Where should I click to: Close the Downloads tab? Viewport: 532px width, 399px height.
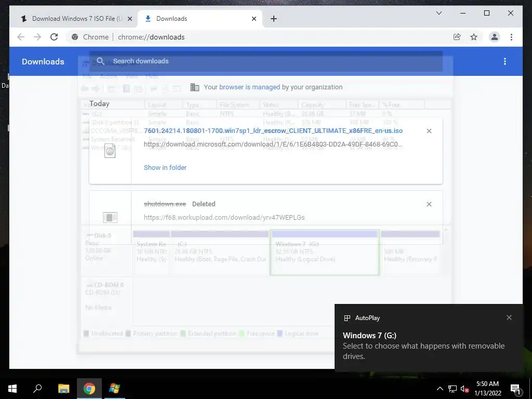coord(254,19)
